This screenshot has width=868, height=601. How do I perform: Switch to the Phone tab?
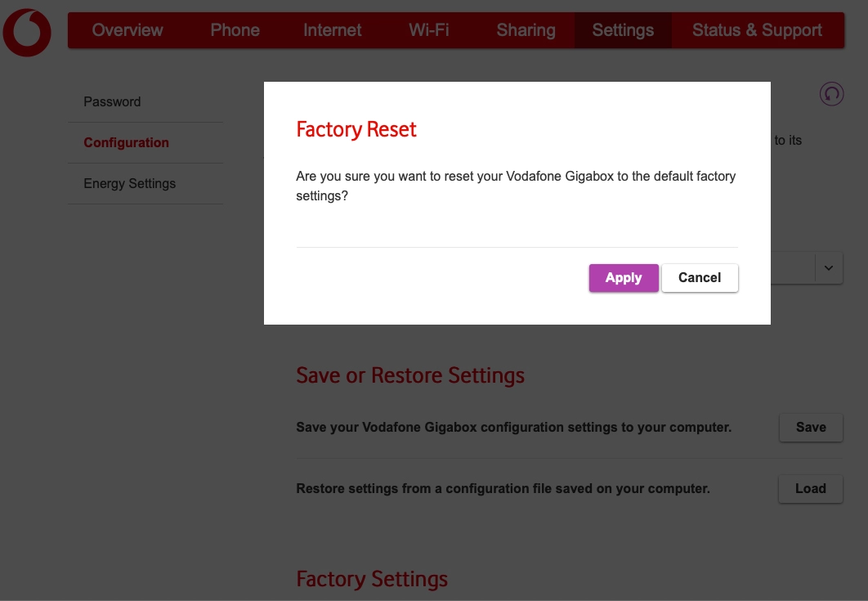pyautogui.click(x=235, y=30)
